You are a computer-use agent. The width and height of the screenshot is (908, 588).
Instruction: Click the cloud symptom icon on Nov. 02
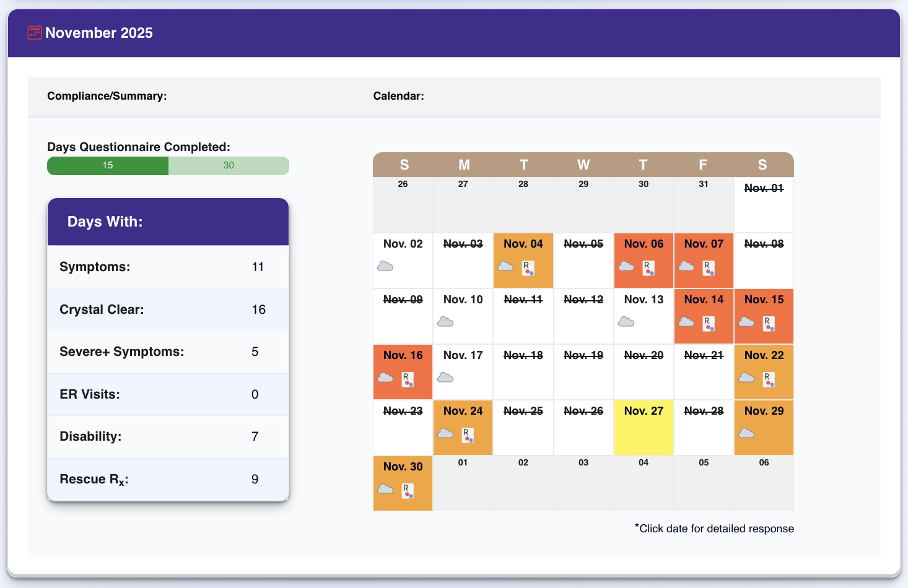tap(385, 266)
